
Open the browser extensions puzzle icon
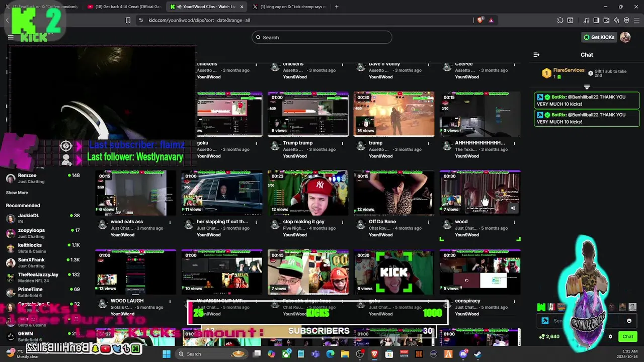560,20
